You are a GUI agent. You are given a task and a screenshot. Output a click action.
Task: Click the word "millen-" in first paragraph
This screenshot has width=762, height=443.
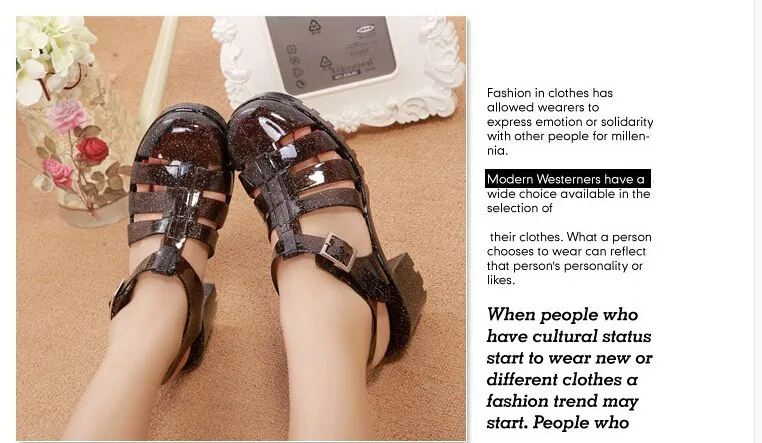630,136
